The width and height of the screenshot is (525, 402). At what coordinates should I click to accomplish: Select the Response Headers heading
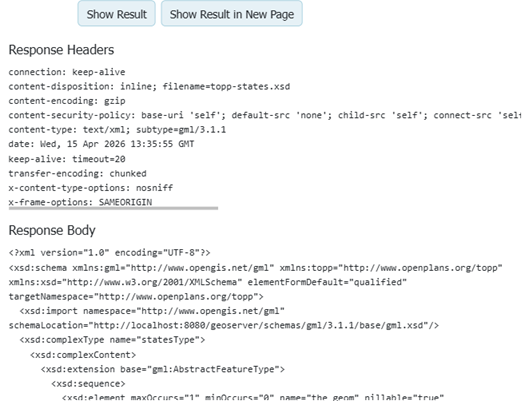pos(61,50)
